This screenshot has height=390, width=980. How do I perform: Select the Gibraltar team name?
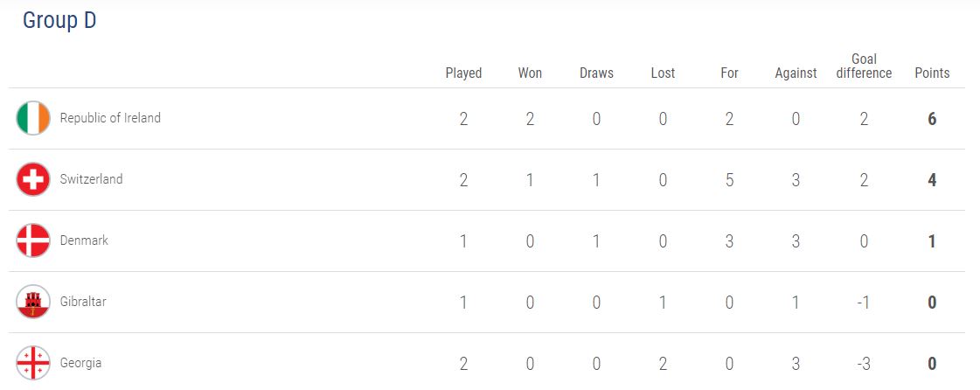pos(83,302)
